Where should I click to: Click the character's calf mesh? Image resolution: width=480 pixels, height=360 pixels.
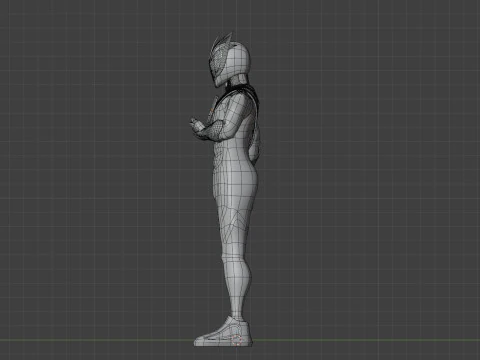[237, 283]
